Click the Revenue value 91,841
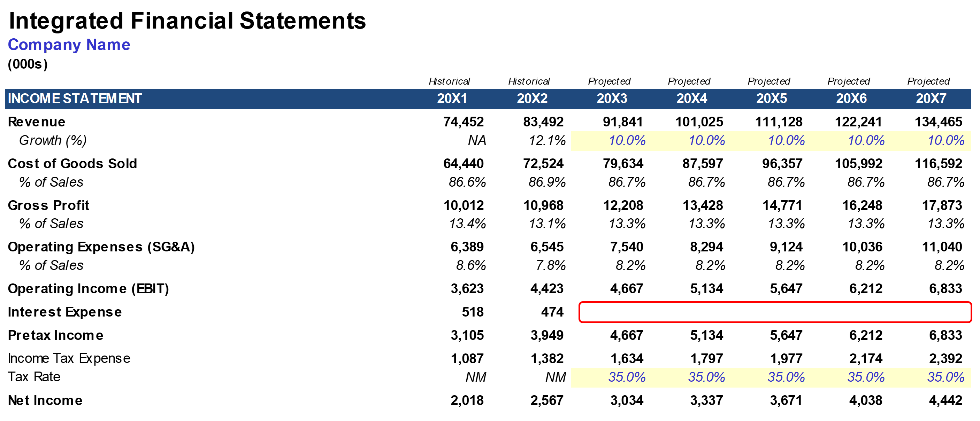 623,122
